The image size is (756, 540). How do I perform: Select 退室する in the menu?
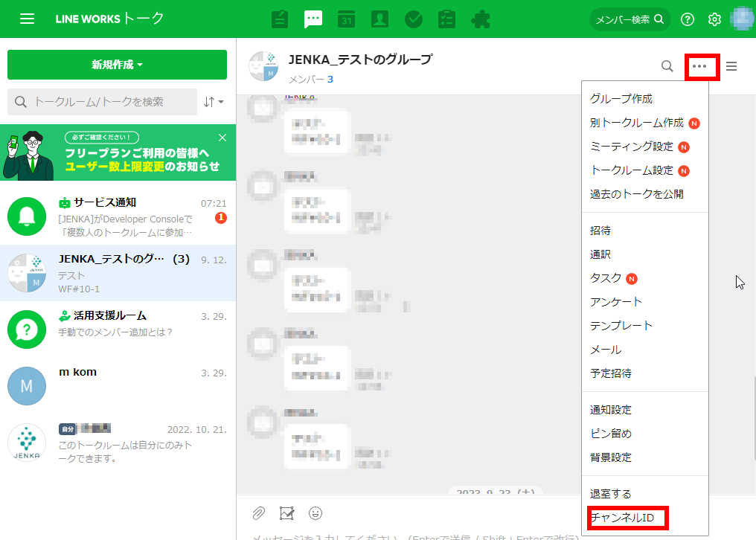pos(645,494)
